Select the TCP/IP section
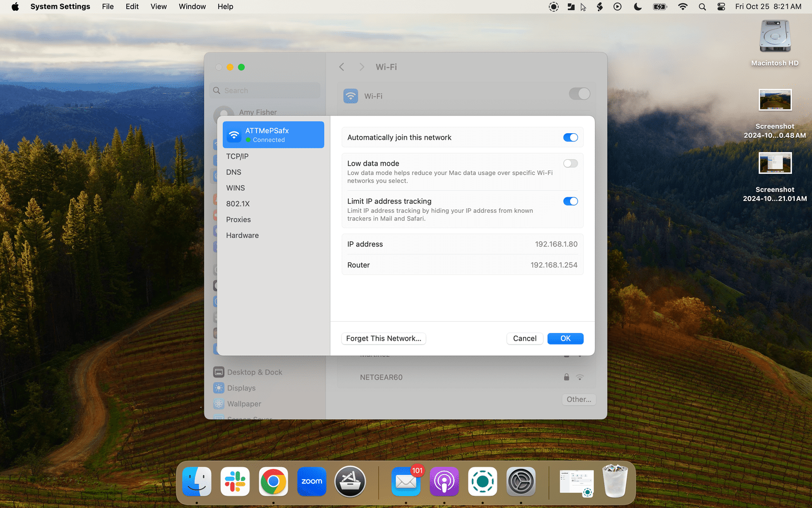This screenshot has height=508, width=812. [237, 157]
